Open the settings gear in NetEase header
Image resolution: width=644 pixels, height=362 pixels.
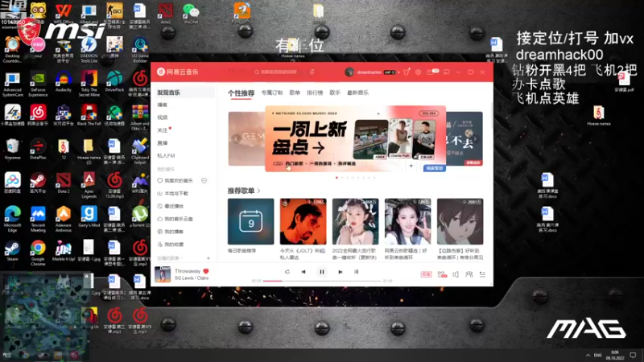418,72
